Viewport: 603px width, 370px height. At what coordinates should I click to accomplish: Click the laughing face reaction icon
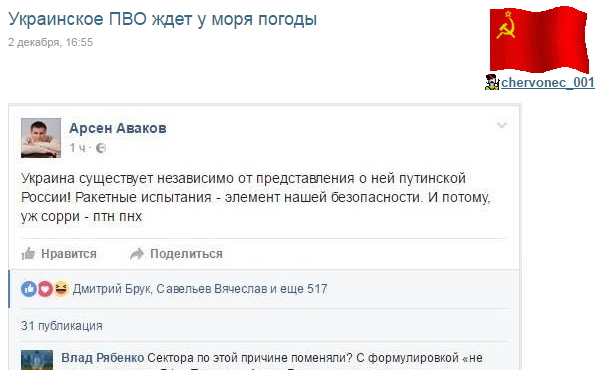tap(61, 289)
